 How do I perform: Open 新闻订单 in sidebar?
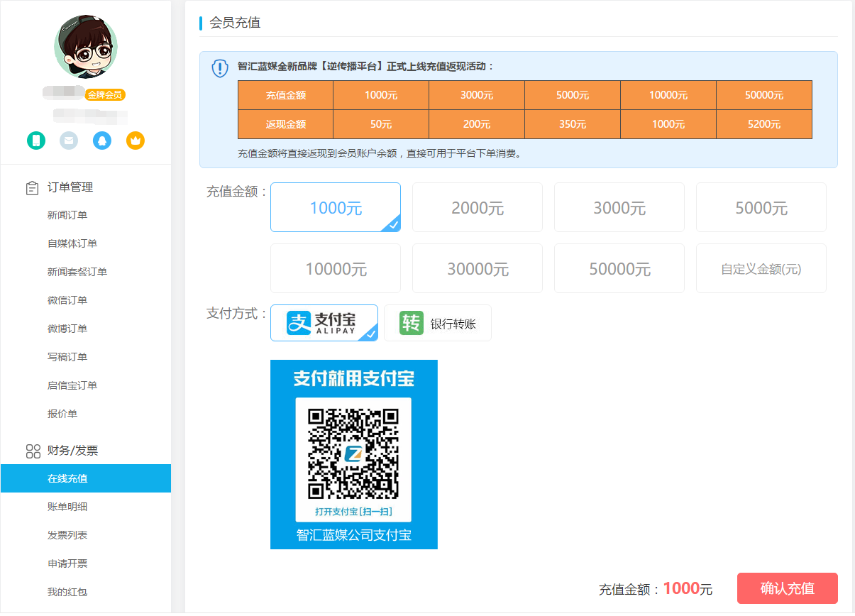pos(67,215)
